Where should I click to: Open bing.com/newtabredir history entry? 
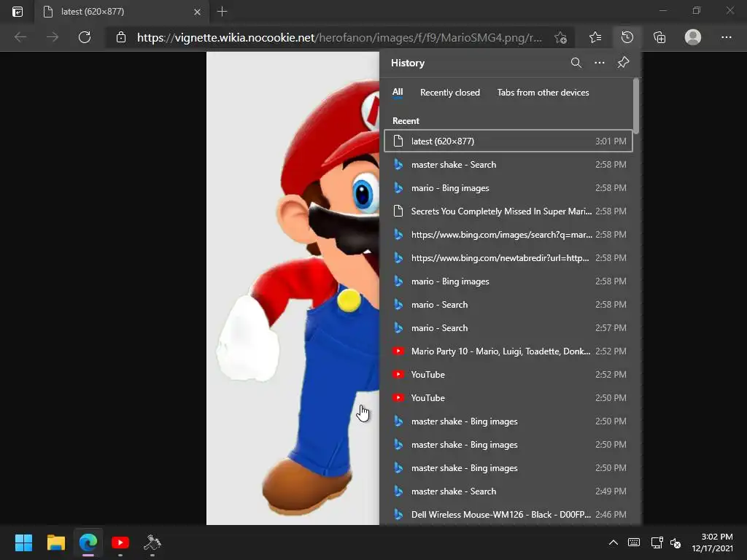point(508,257)
